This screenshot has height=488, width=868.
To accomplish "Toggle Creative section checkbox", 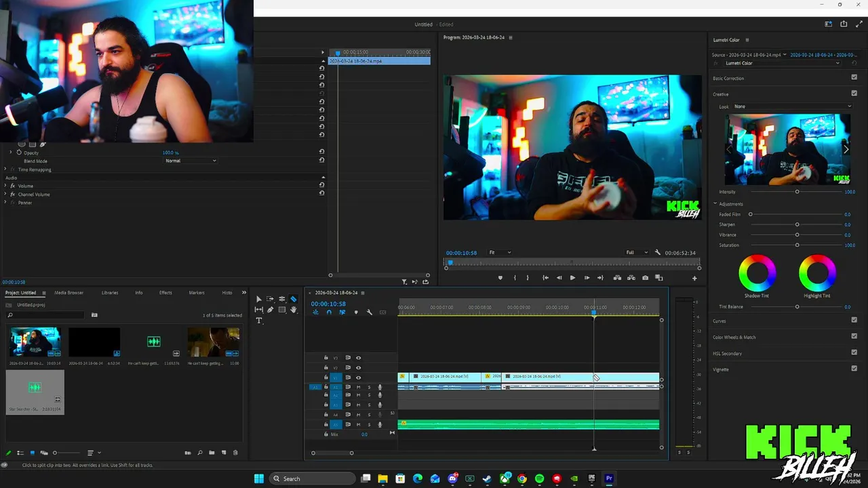I will pyautogui.click(x=854, y=94).
